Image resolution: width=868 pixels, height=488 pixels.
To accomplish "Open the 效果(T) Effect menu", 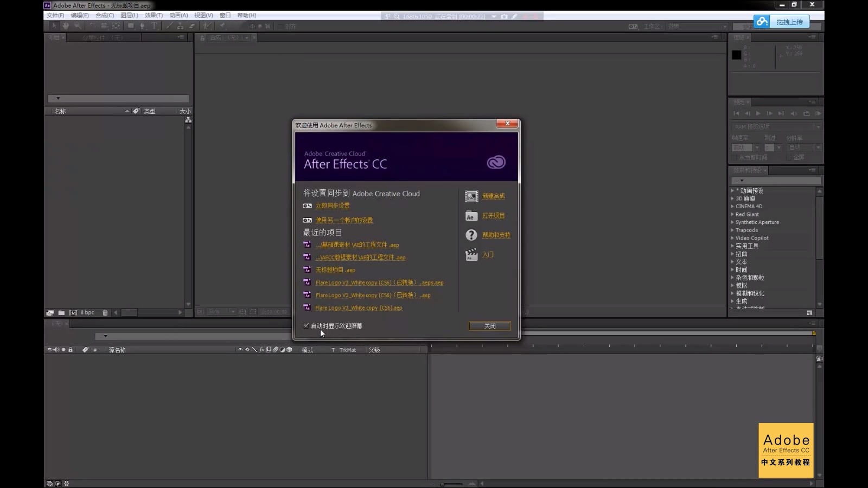I will point(154,15).
